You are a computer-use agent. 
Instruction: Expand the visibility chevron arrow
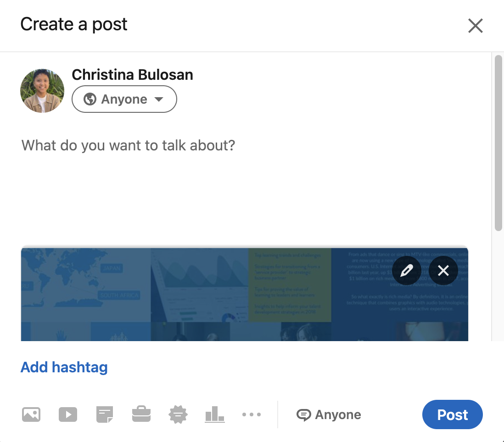tap(158, 99)
